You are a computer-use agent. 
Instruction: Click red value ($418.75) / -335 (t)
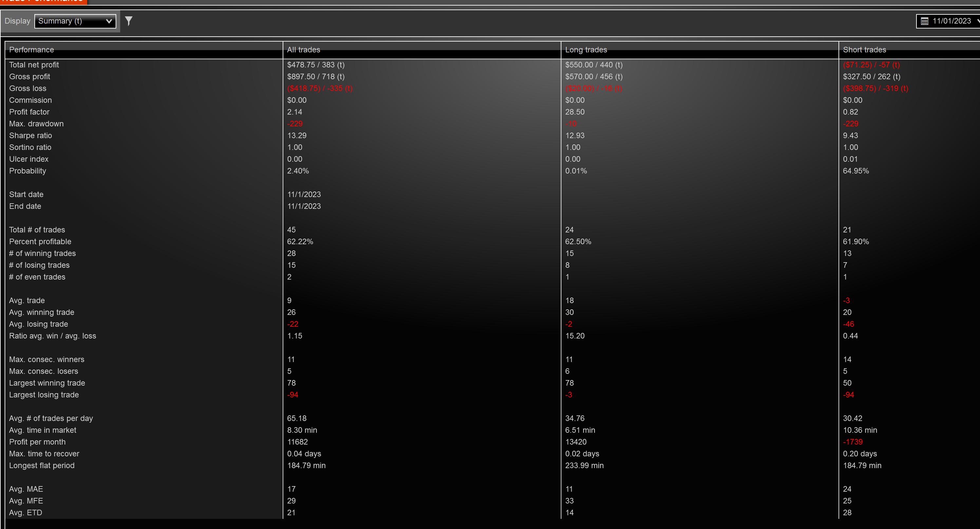click(320, 88)
